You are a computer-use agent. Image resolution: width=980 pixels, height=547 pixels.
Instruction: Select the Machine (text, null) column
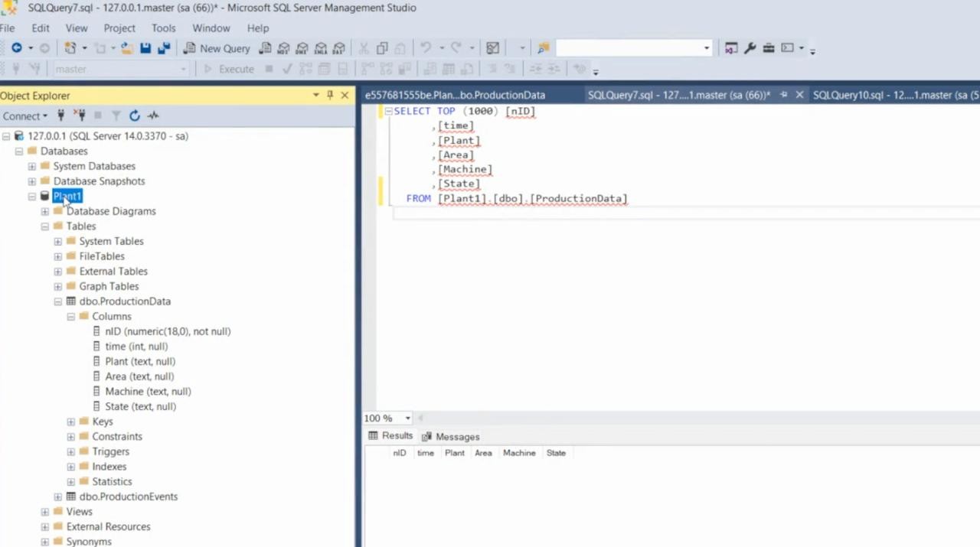(x=148, y=392)
